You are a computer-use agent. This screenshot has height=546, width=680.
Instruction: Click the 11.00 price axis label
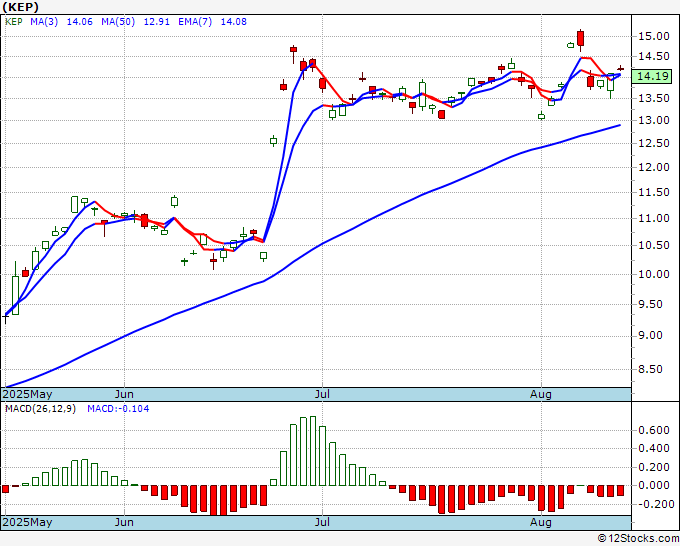pos(654,218)
